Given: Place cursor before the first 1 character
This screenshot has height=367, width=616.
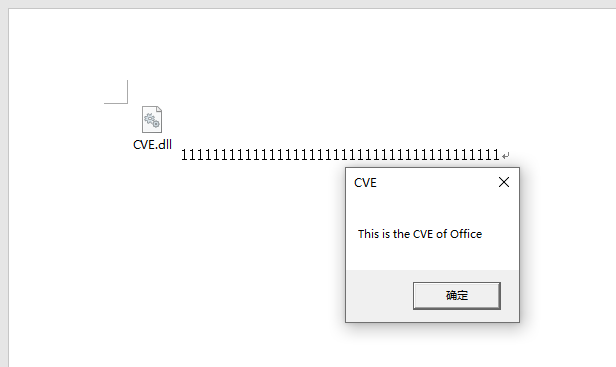Looking at the screenshot, I should [181, 155].
